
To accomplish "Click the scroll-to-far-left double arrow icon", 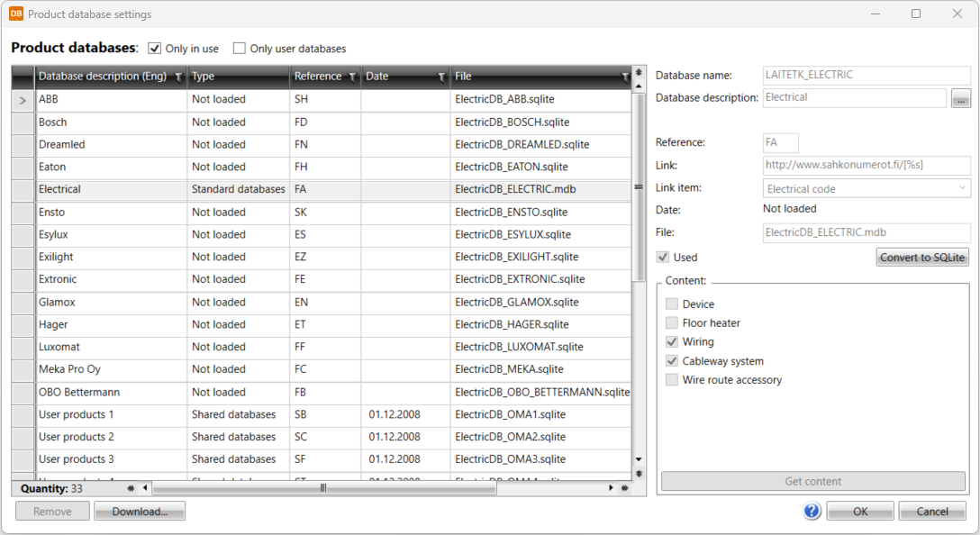I will click(x=132, y=488).
